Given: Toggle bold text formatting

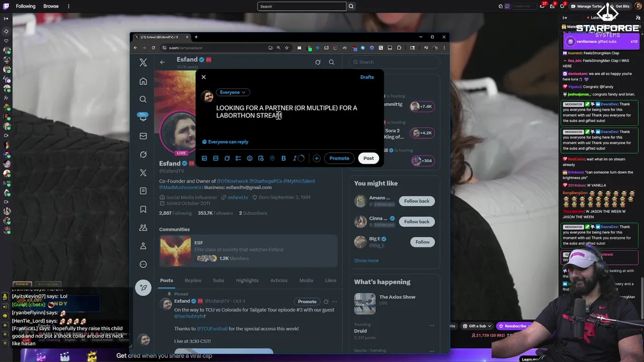Looking at the screenshot, I should [x=283, y=158].
